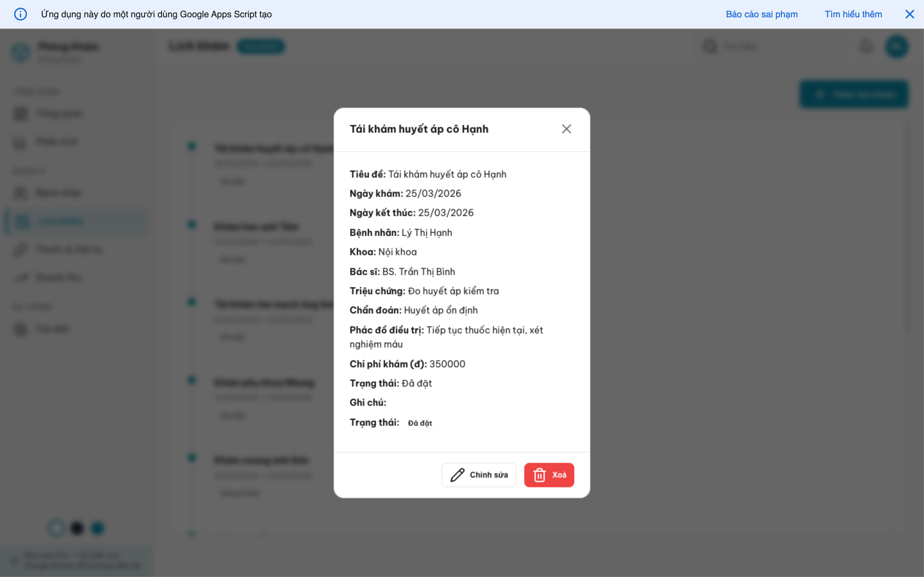Click the trash icon inside the Xoá button
The width and height of the screenshot is (924, 577).
(540, 475)
